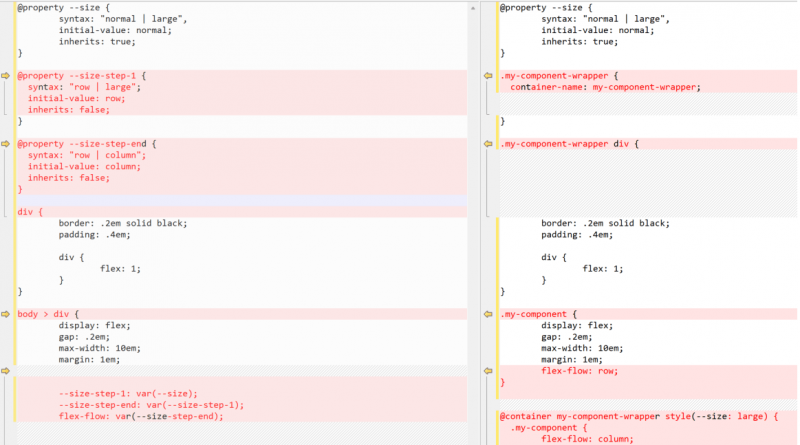This screenshot has height=445, width=800.
Task: Click copy-right arrow beside @property --size-step-end
Action: (x=6, y=144)
